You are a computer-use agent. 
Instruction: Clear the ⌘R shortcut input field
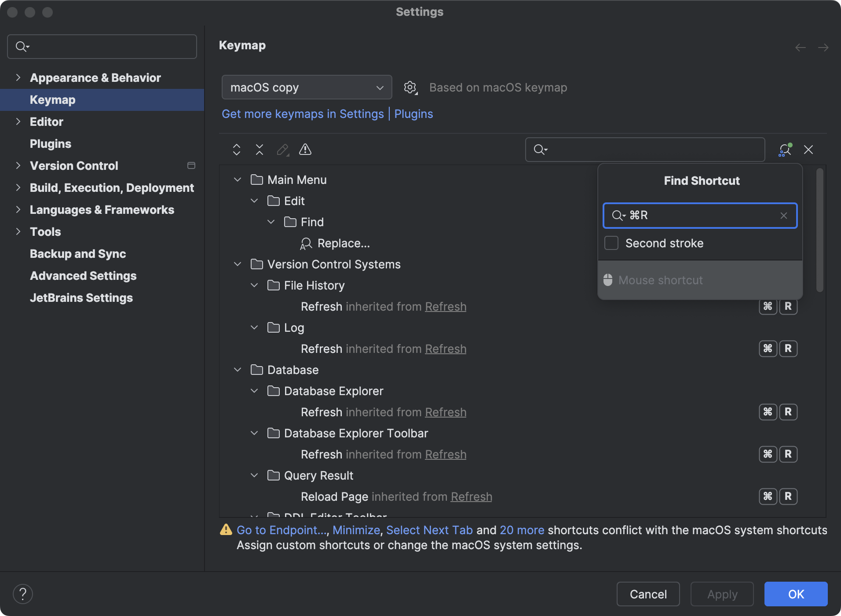783,216
